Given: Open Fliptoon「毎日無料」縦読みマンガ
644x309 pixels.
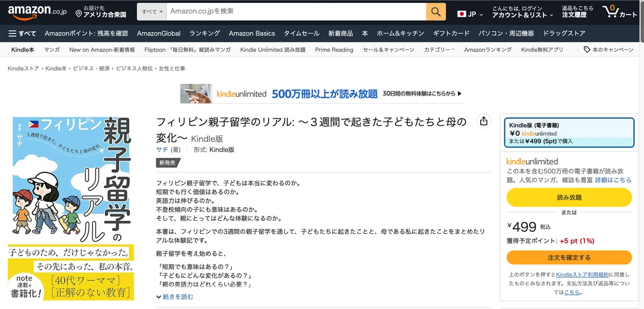Looking at the screenshot, I should click(187, 49).
